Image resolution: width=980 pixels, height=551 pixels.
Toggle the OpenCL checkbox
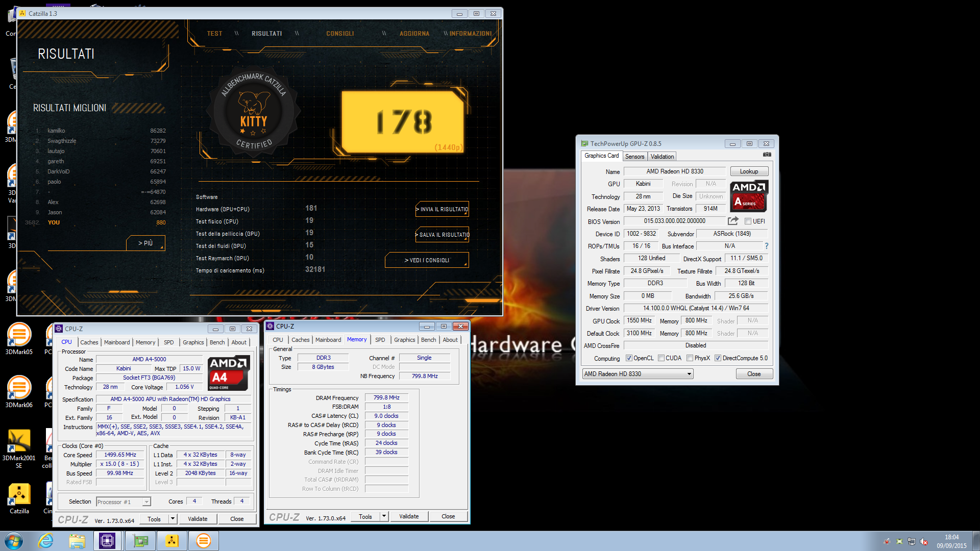tap(629, 358)
